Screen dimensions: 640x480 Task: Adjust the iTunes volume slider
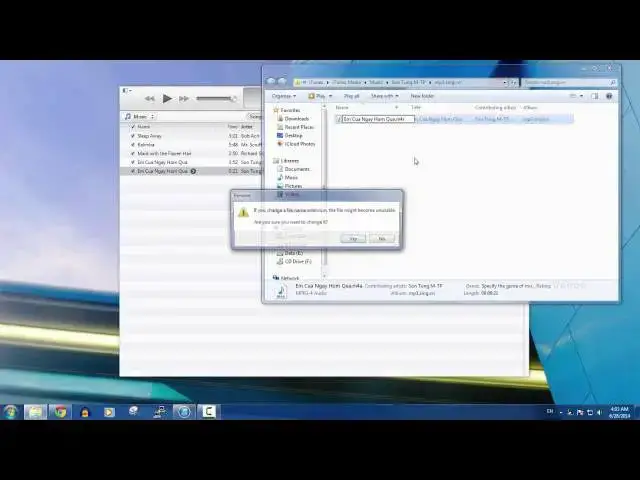213,98
